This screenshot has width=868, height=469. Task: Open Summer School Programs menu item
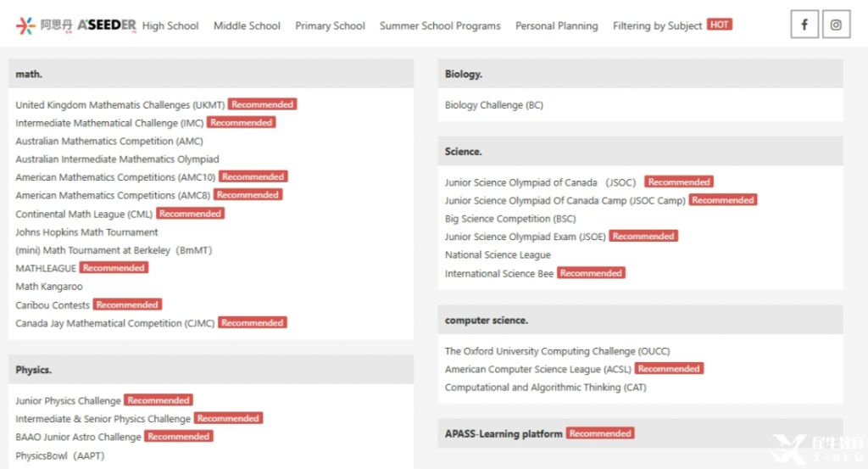tap(440, 26)
